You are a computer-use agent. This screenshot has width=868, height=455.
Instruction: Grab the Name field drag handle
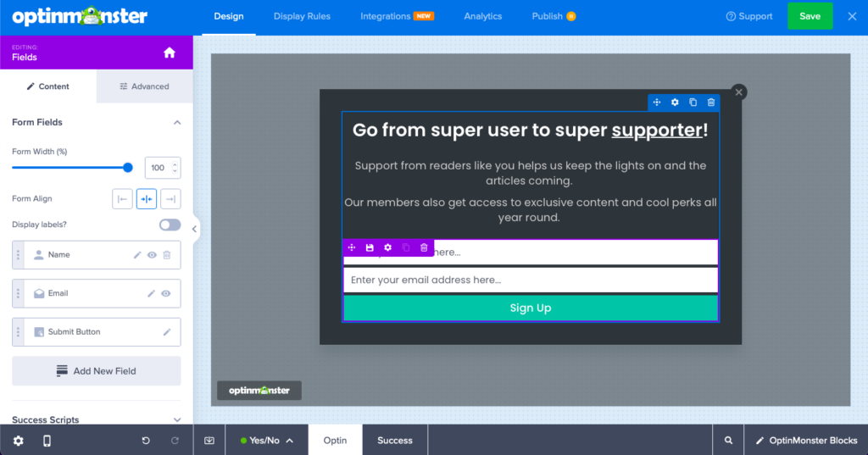tap(19, 255)
